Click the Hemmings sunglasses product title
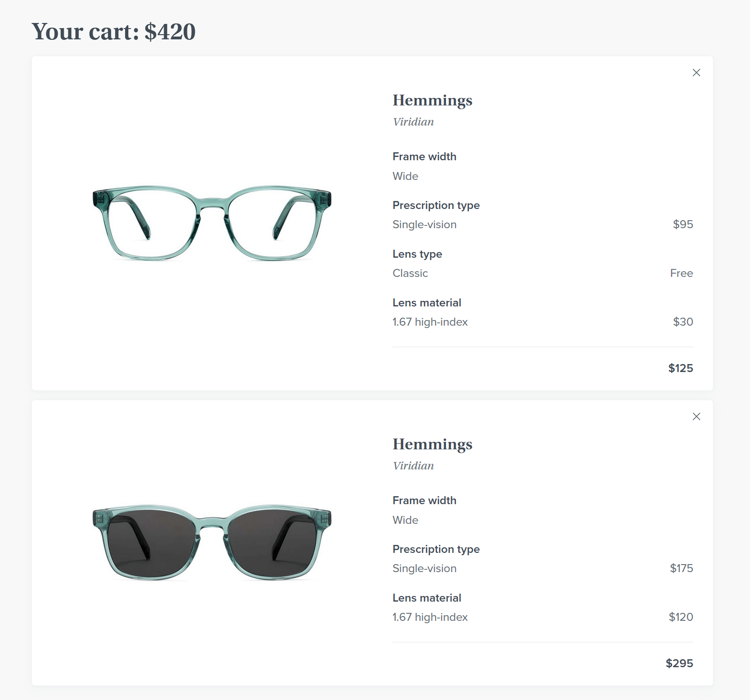Screen dimensions: 750x700 tap(432, 444)
